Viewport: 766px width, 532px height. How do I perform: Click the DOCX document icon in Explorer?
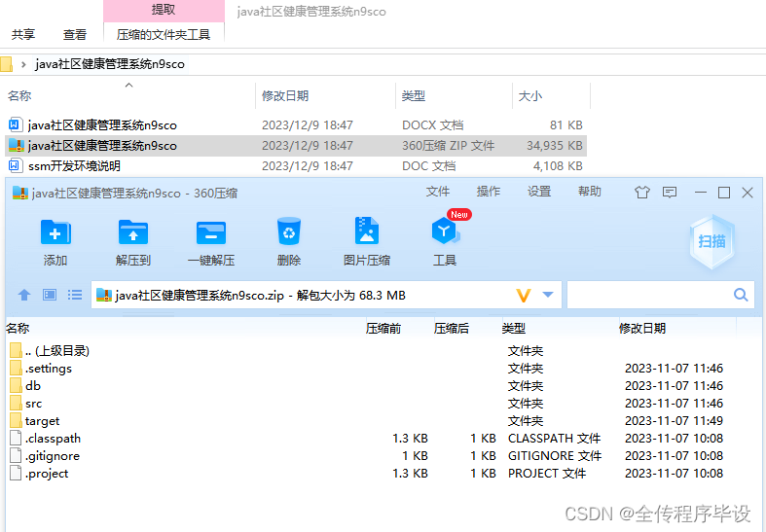pos(15,124)
